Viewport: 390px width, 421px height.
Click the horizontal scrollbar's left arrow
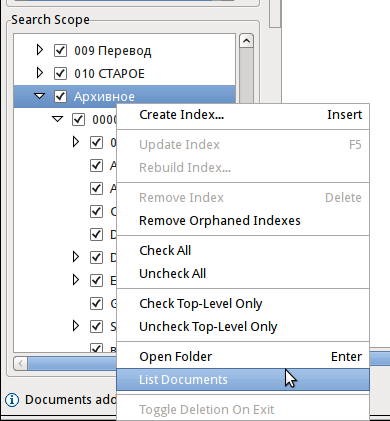(x=21, y=363)
